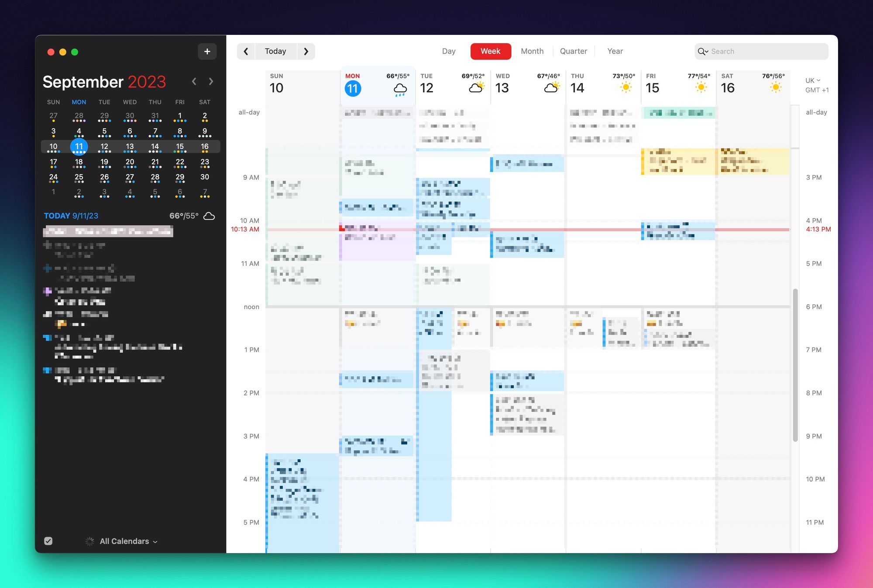Click the right chevron beside the Today button
Screen dimensions: 873x588
(x=306, y=51)
